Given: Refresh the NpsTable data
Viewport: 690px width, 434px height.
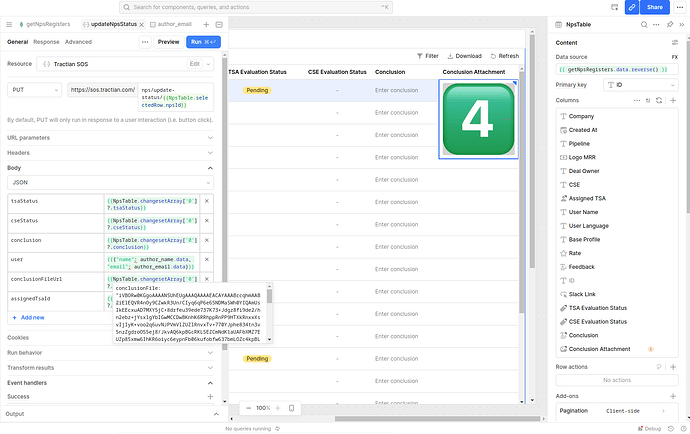Looking at the screenshot, I should pos(505,56).
